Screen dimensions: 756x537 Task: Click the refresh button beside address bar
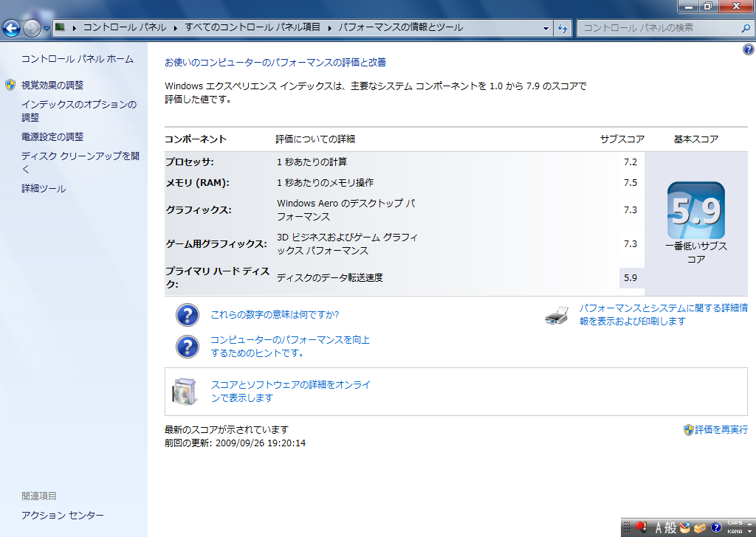point(562,28)
